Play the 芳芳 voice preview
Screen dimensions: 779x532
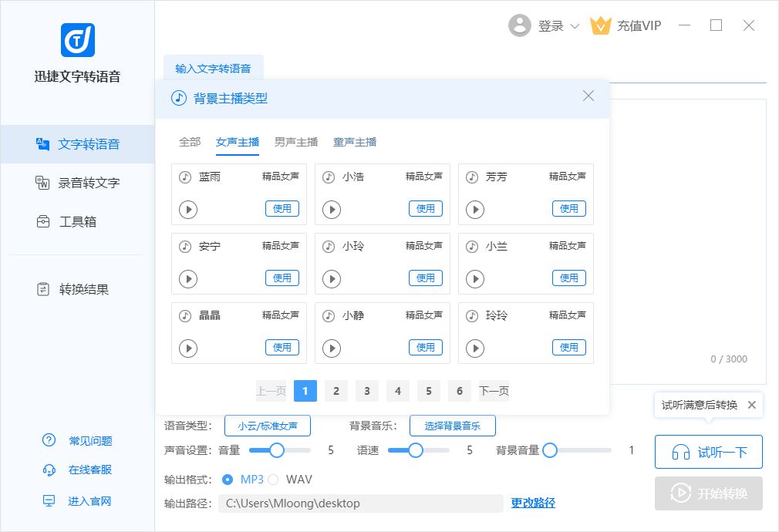point(475,210)
